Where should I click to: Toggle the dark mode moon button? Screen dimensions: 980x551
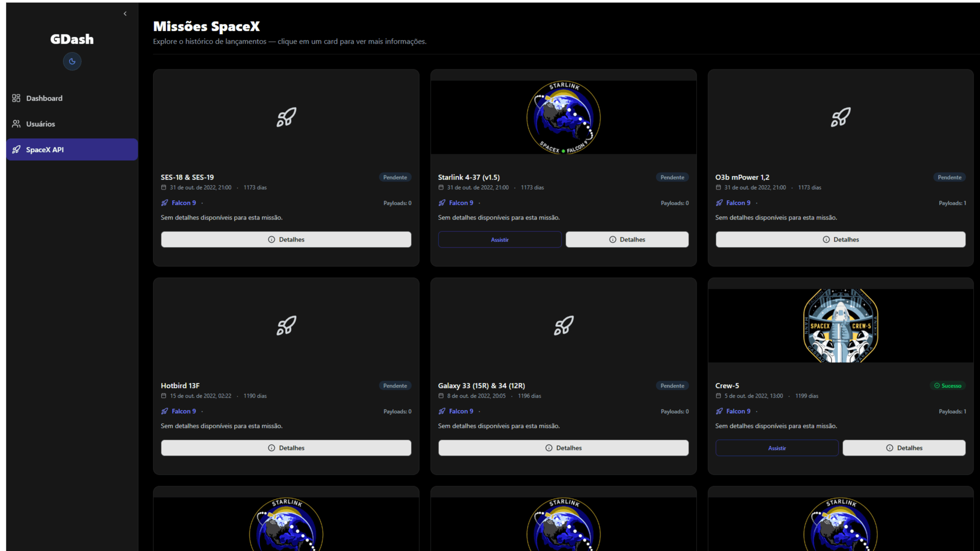72,62
